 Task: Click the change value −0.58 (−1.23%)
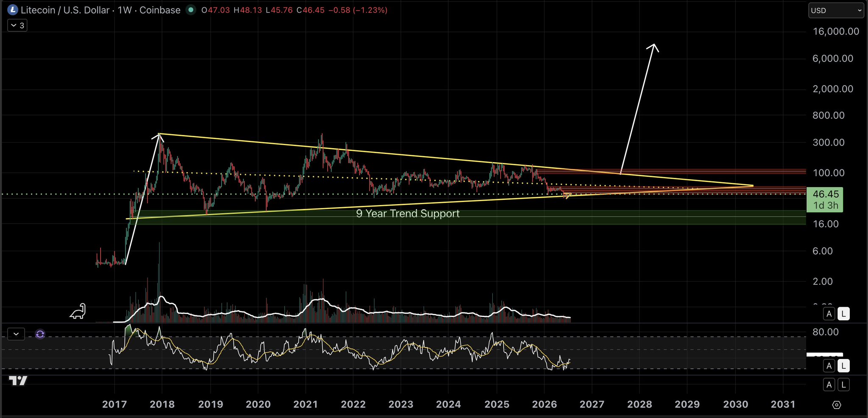[358, 10]
